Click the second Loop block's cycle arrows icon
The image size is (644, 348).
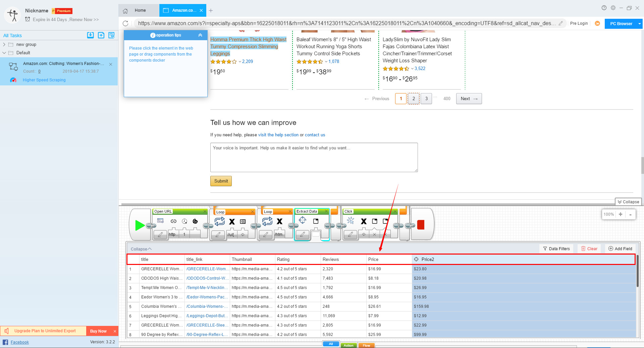point(267,221)
